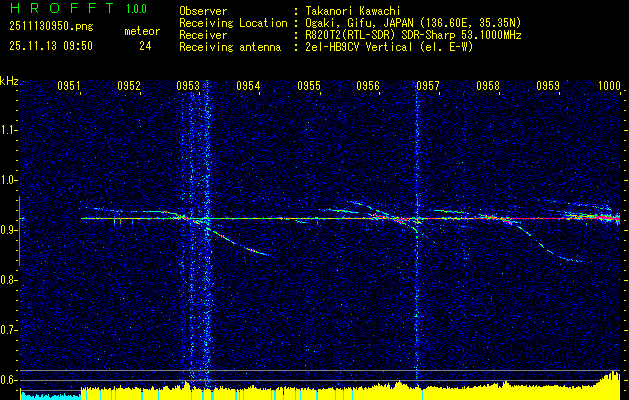
Task: Click the HROFFT title text
Action: (62, 8)
